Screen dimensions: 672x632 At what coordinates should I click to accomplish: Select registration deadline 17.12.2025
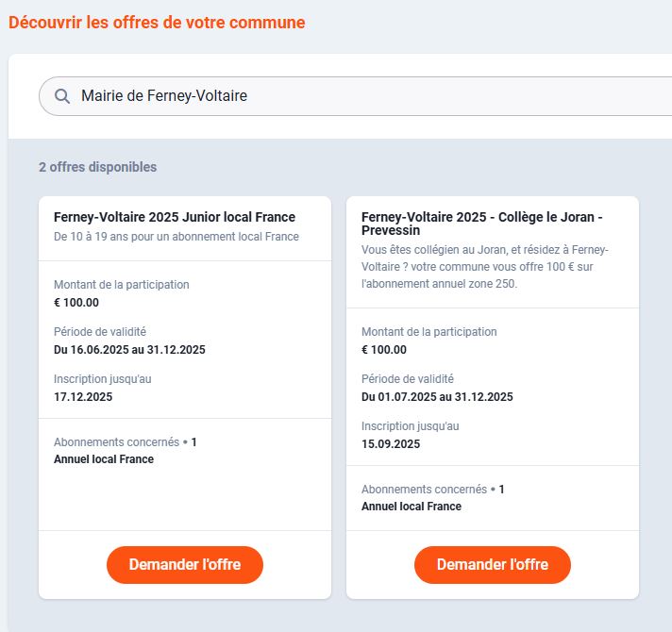83,397
